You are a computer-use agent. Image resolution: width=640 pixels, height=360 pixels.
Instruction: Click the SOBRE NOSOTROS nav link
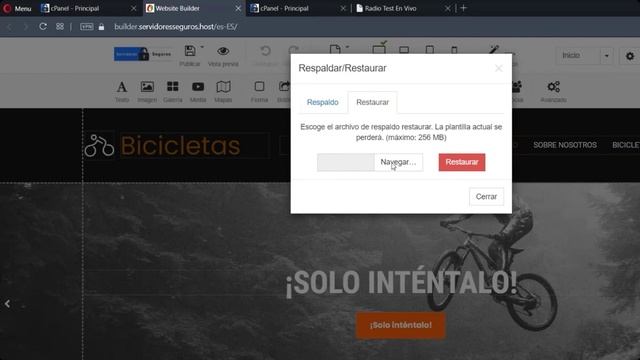565,145
